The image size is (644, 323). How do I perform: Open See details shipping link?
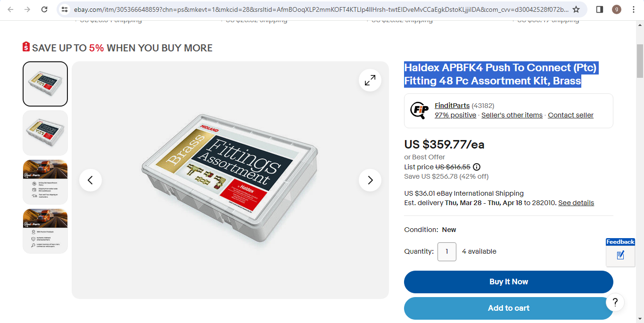point(576,203)
